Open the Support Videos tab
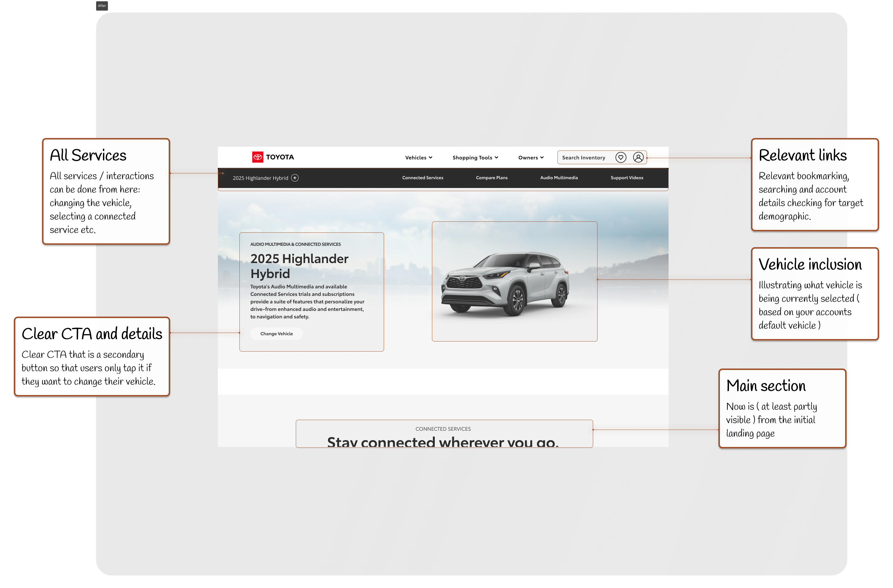893x588 pixels. click(x=627, y=178)
